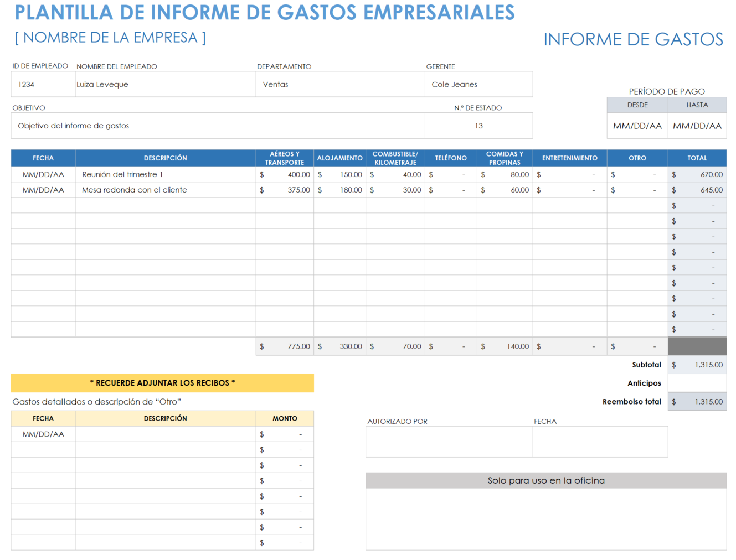The image size is (736, 560).
Task: Click the 375.00 transport amount cell
Action: [x=285, y=190]
